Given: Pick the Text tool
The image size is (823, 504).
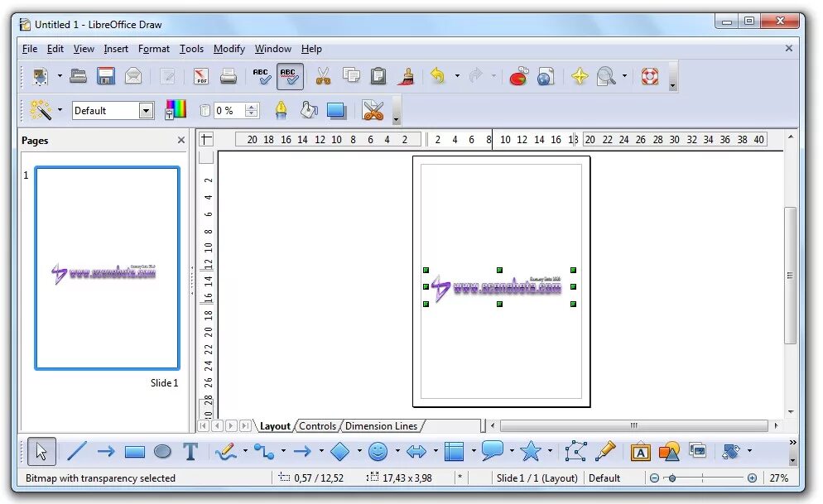Looking at the screenshot, I should (x=190, y=452).
